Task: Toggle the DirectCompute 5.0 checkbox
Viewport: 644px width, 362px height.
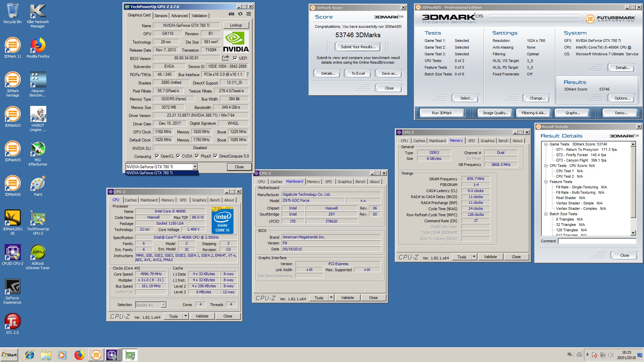Action: [215, 156]
